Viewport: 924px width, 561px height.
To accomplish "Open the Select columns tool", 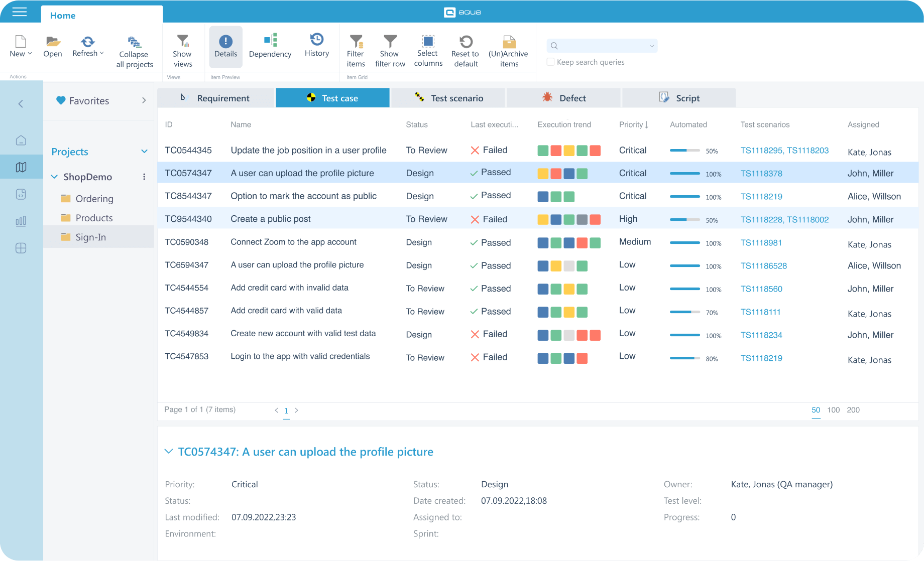I will point(428,41).
